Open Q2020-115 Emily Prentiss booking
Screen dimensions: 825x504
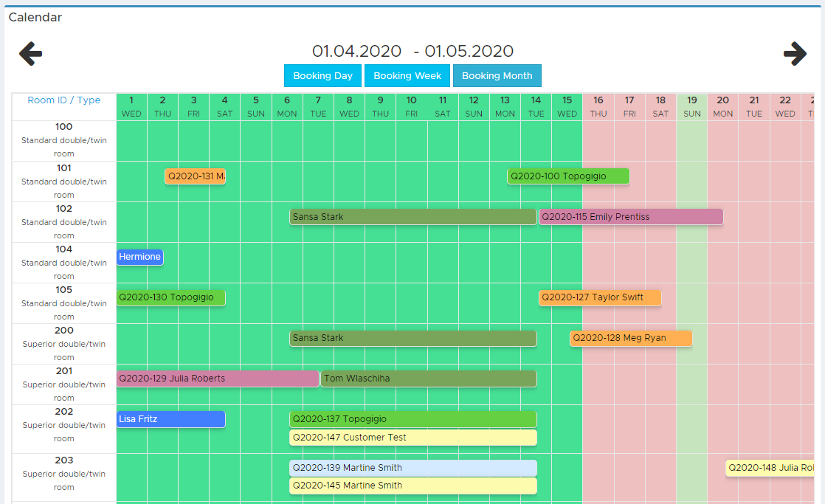pos(631,217)
